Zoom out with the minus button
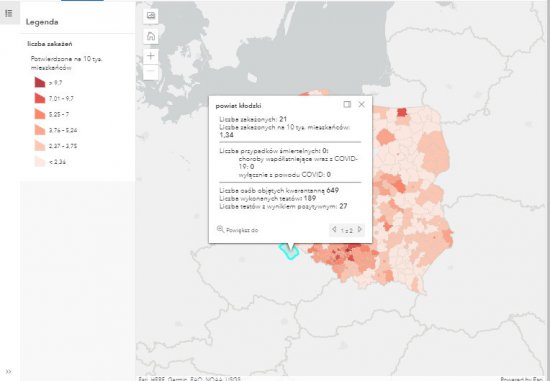 pyautogui.click(x=151, y=72)
